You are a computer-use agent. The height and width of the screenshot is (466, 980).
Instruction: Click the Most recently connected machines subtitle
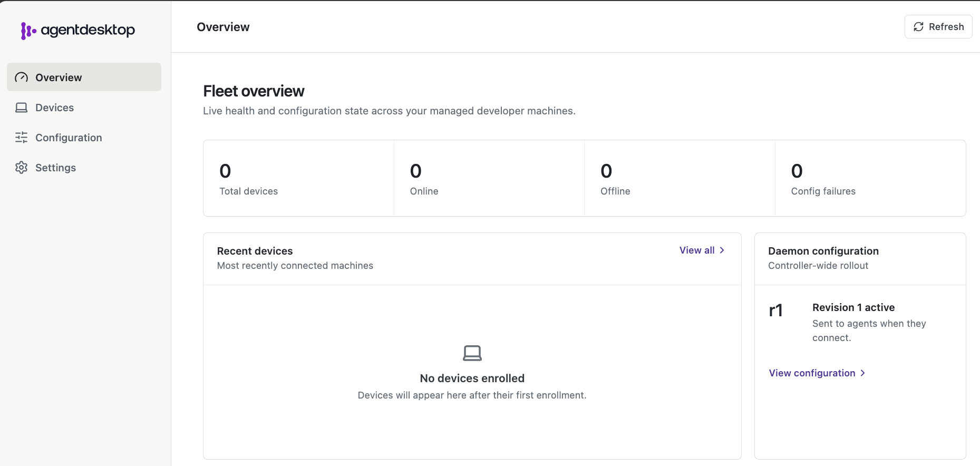pos(295,266)
